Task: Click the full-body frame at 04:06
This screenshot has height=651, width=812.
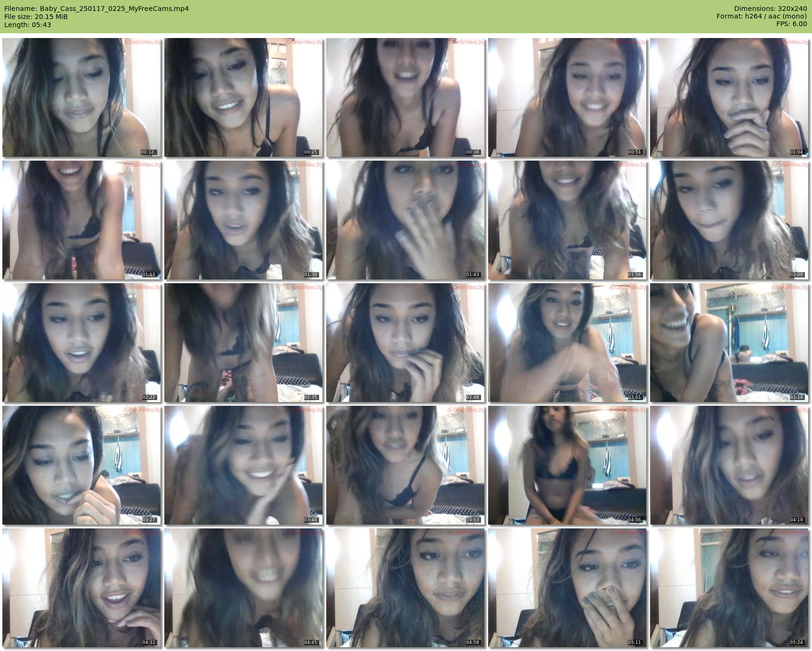Action: pos(567,465)
